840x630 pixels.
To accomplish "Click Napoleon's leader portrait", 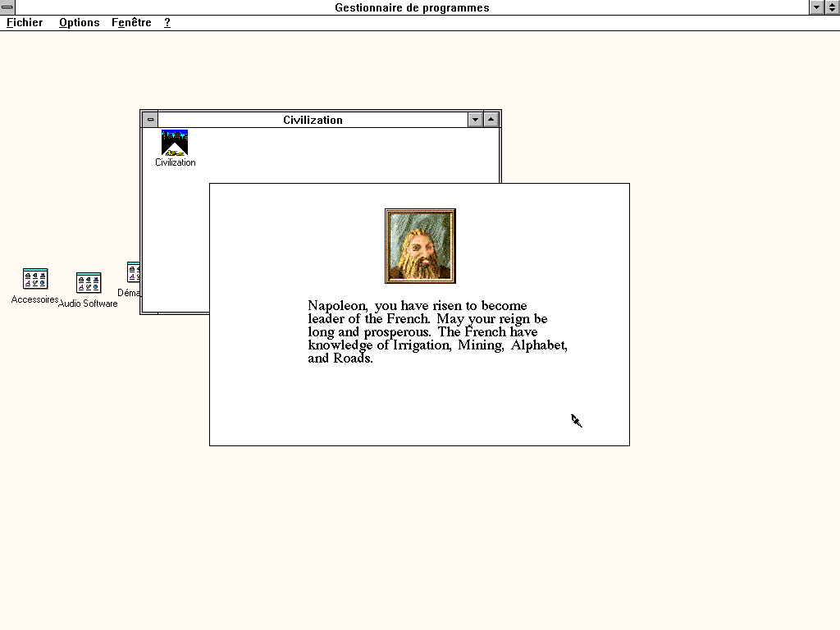I will (420, 246).
